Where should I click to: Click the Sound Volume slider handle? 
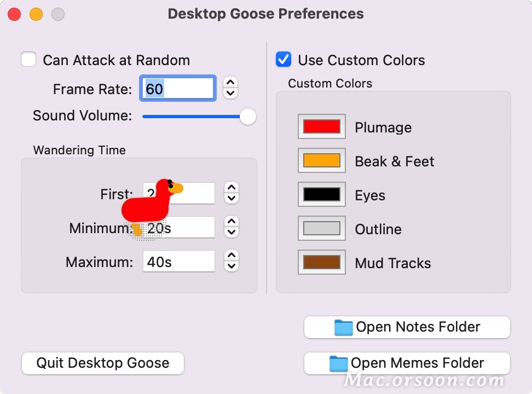[x=247, y=117]
